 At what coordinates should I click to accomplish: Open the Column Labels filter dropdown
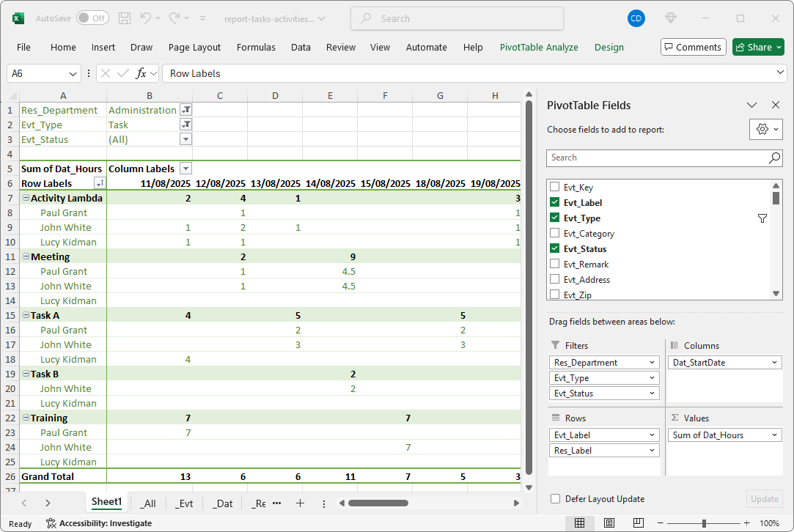point(187,169)
